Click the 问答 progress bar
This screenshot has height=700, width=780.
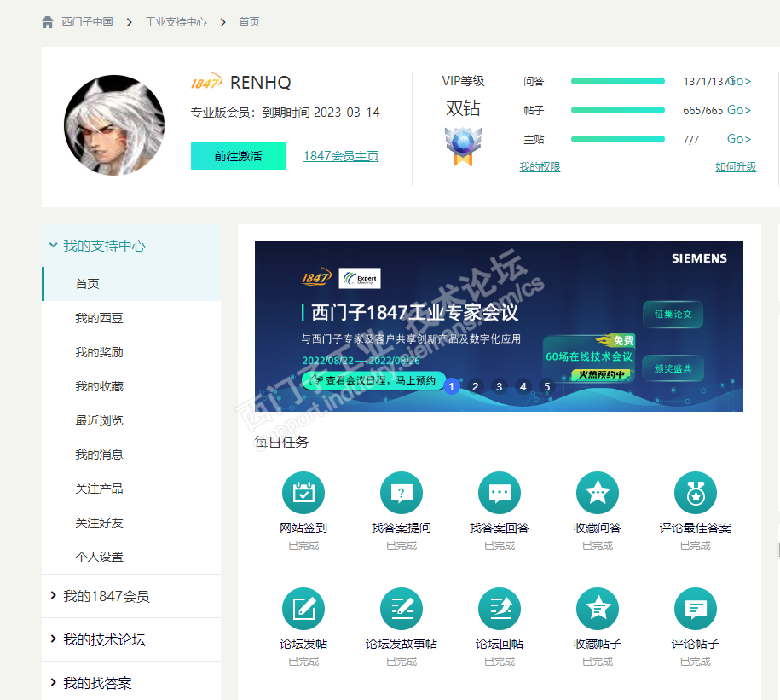[618, 81]
